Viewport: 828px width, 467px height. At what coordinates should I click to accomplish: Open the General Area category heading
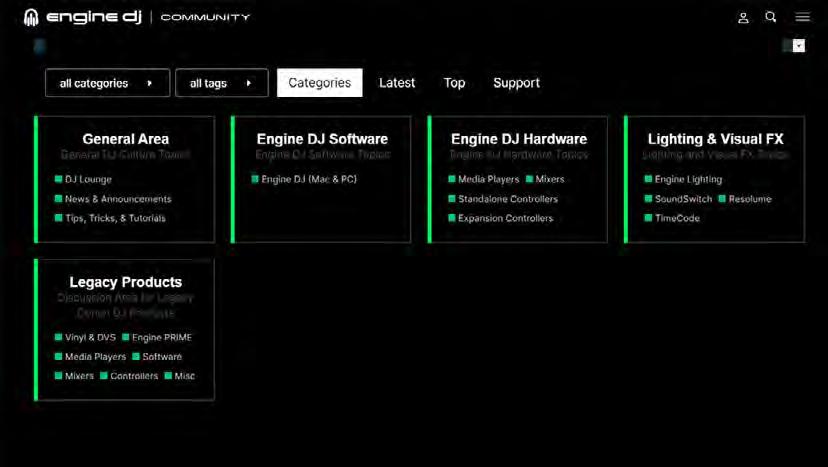click(126, 139)
